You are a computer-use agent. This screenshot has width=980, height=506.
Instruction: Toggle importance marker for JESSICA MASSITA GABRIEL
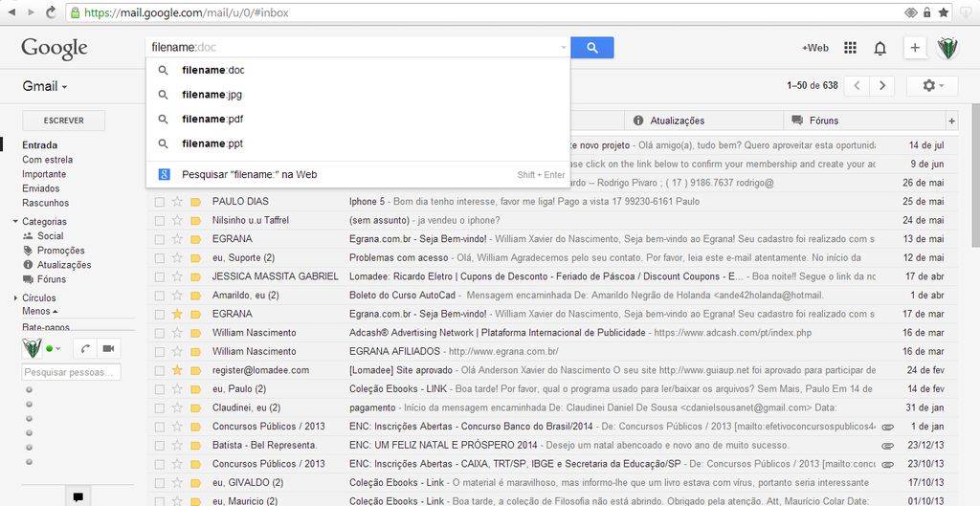coord(195,276)
